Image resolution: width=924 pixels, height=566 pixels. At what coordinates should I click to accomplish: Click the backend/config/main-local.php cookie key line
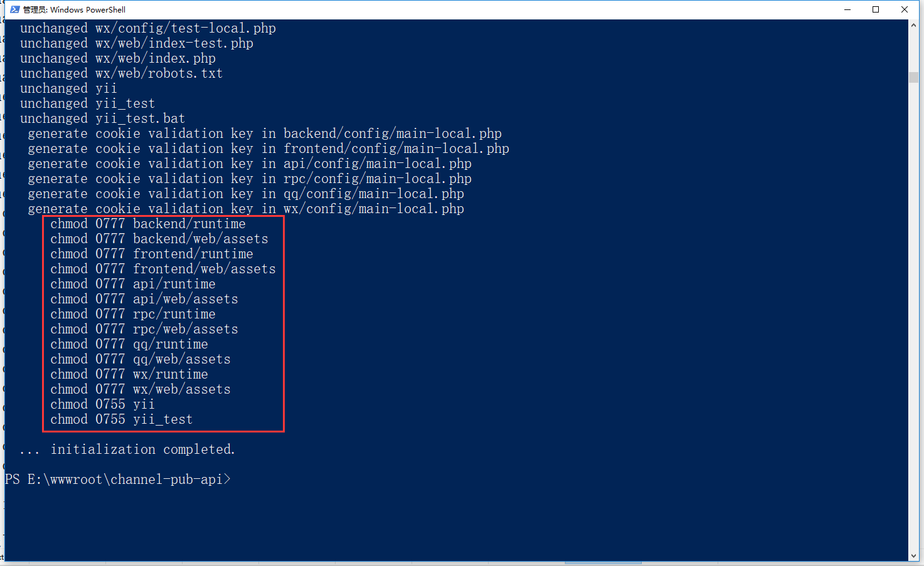pyautogui.click(x=264, y=134)
